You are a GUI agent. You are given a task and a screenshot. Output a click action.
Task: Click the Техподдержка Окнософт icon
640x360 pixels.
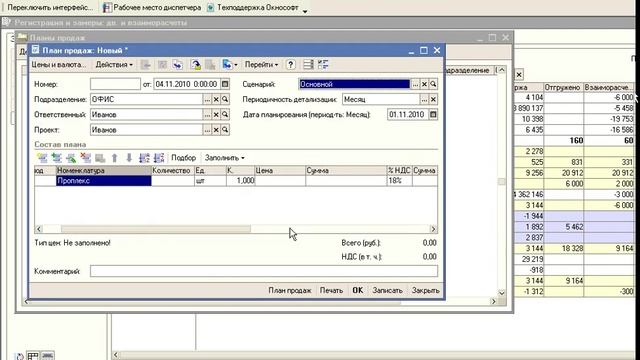click(211, 7)
